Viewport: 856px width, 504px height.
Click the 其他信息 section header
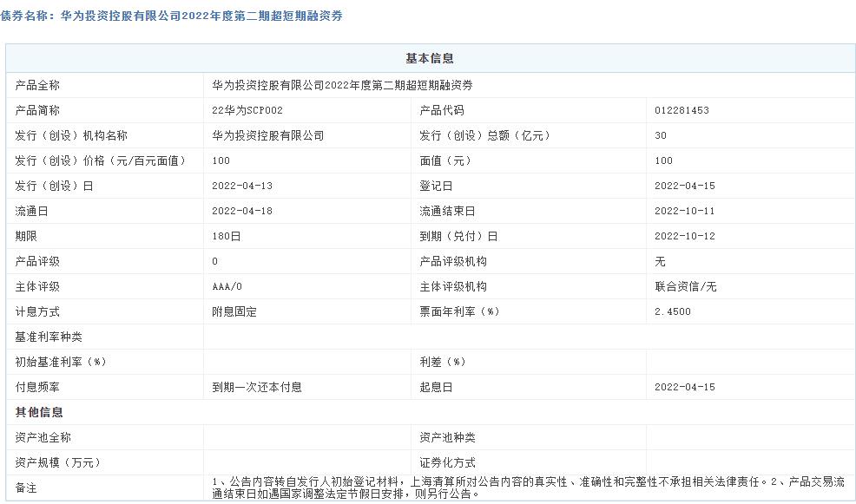coord(36,412)
